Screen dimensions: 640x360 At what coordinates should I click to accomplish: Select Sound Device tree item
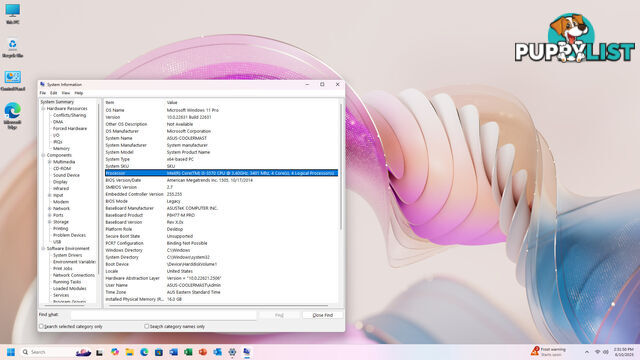(x=66, y=175)
